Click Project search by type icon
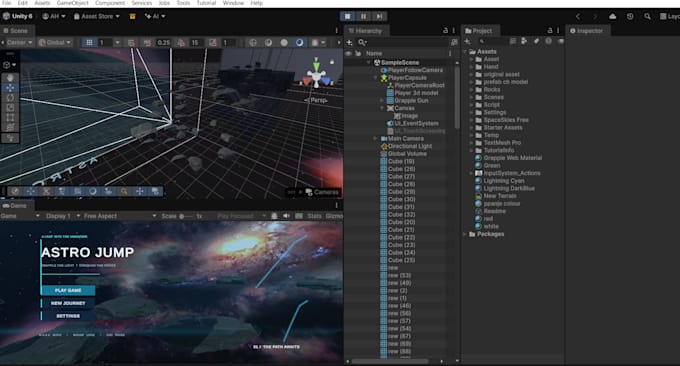 [524, 41]
